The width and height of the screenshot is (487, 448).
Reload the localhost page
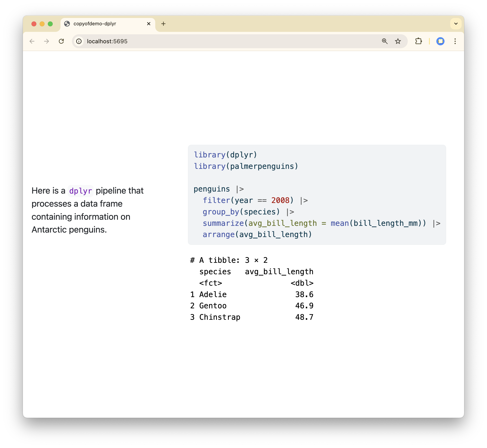tap(61, 41)
